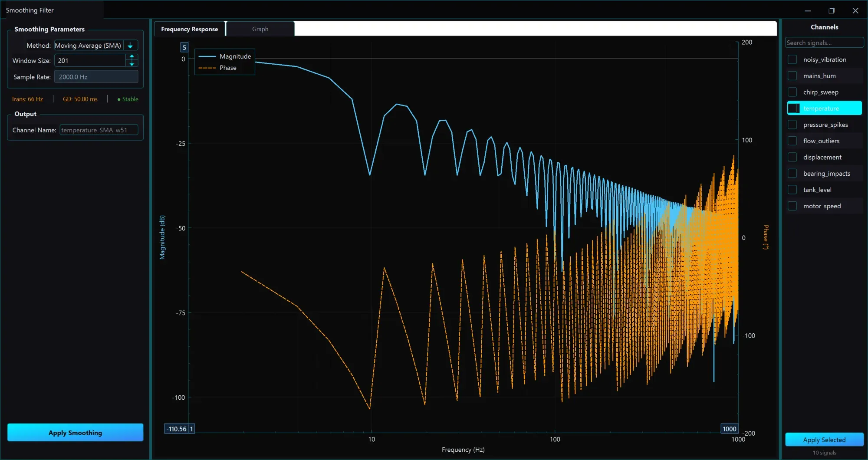This screenshot has height=460, width=868.
Task: Switch to the Graph tab
Action: [x=260, y=29]
